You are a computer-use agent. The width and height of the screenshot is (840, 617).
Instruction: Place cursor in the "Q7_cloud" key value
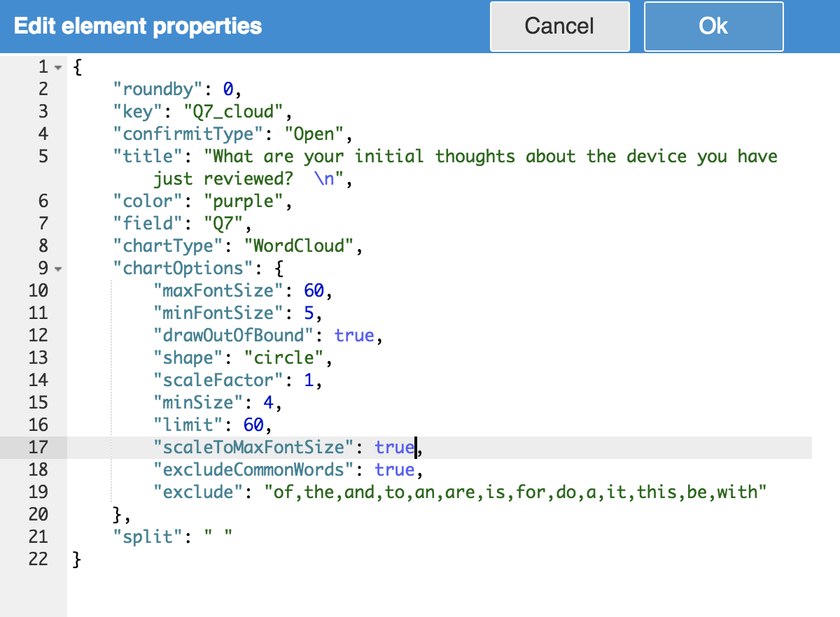coord(227,112)
